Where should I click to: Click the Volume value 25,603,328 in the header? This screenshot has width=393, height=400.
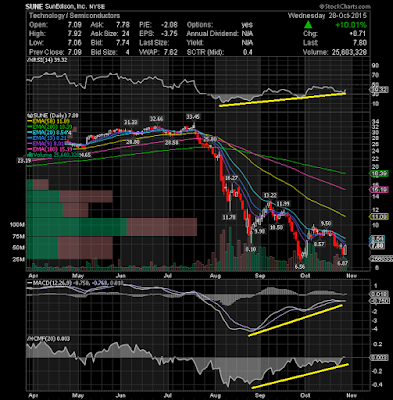pos(348,52)
